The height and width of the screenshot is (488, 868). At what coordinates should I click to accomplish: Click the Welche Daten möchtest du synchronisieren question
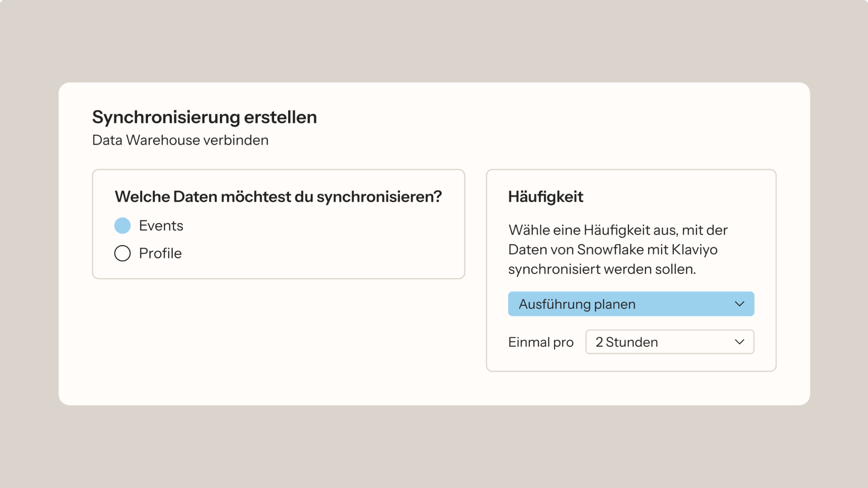click(x=278, y=197)
